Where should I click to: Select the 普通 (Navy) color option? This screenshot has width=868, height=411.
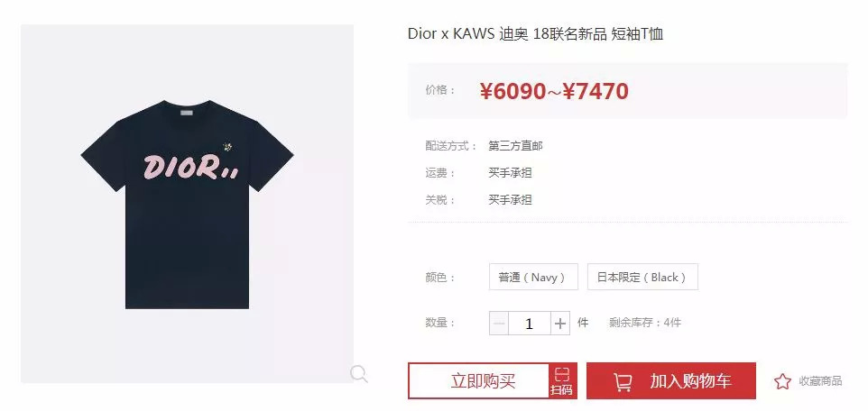533,277
